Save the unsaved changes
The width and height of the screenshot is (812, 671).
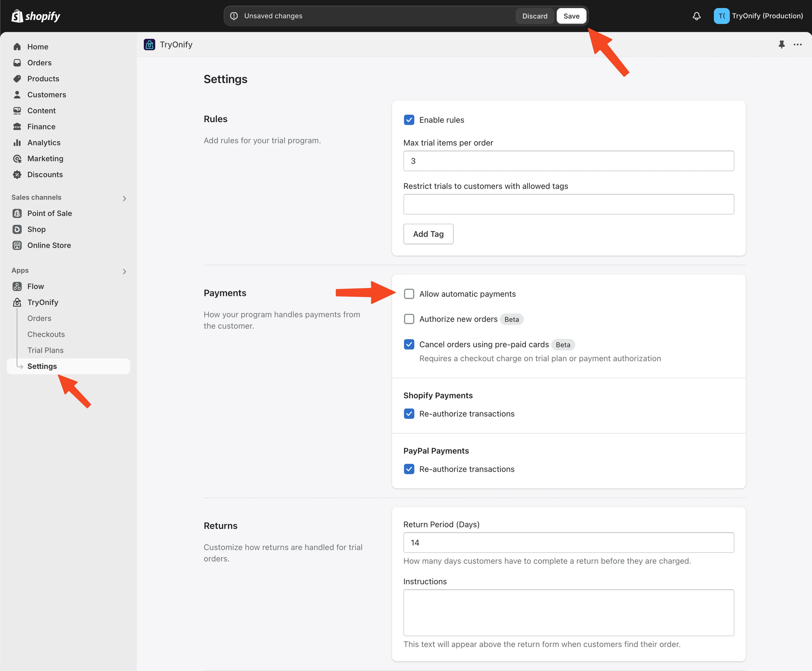[x=571, y=16]
